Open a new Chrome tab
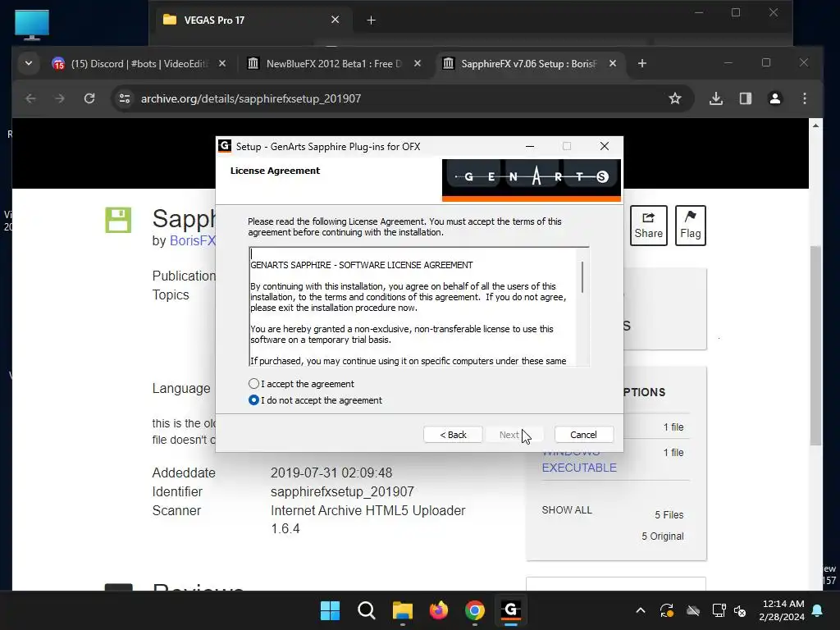 click(x=641, y=64)
